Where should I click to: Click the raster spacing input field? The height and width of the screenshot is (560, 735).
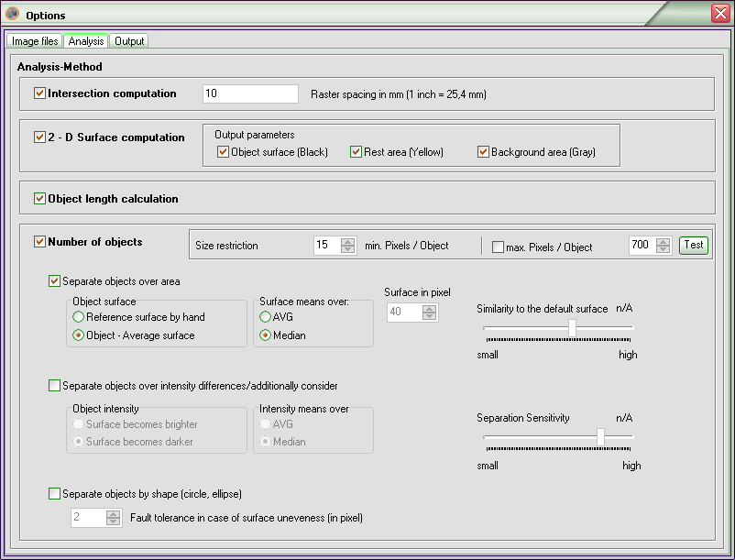click(x=250, y=93)
